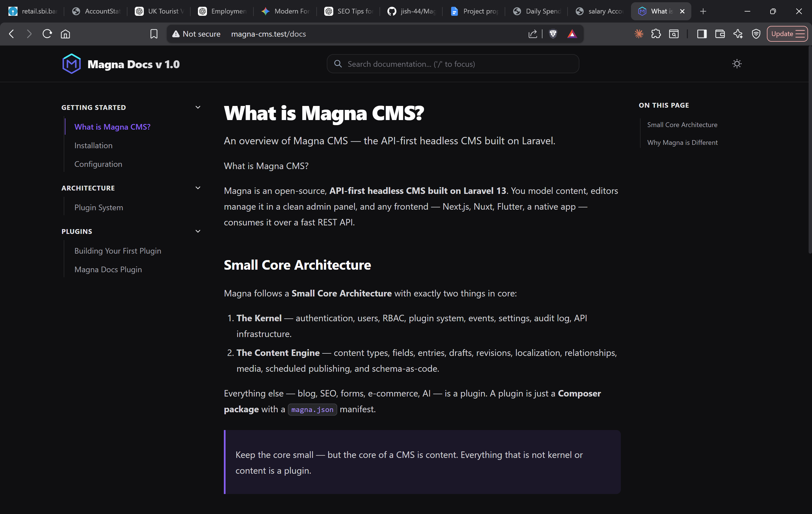
Task: Switch to the AccountStat tab
Action: point(96,11)
